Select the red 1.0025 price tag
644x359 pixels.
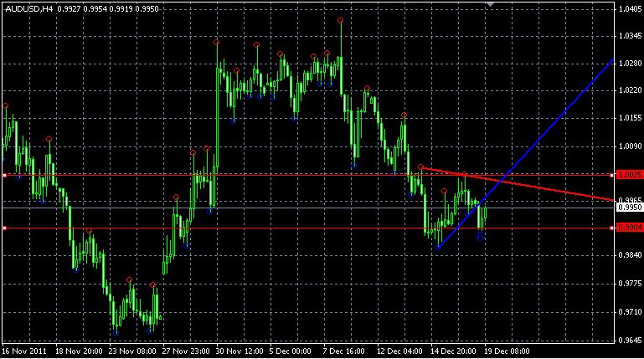[630, 175]
